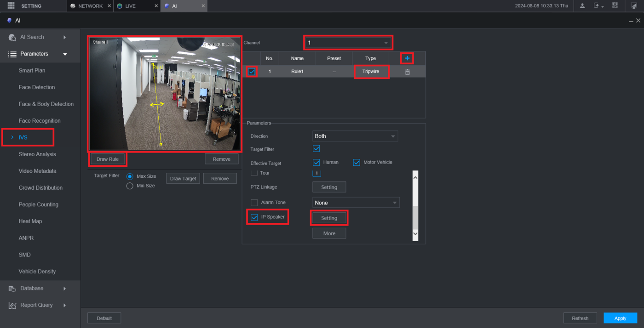
Task: Open the main menu grid icon beside SETTING
Action: coord(11,6)
